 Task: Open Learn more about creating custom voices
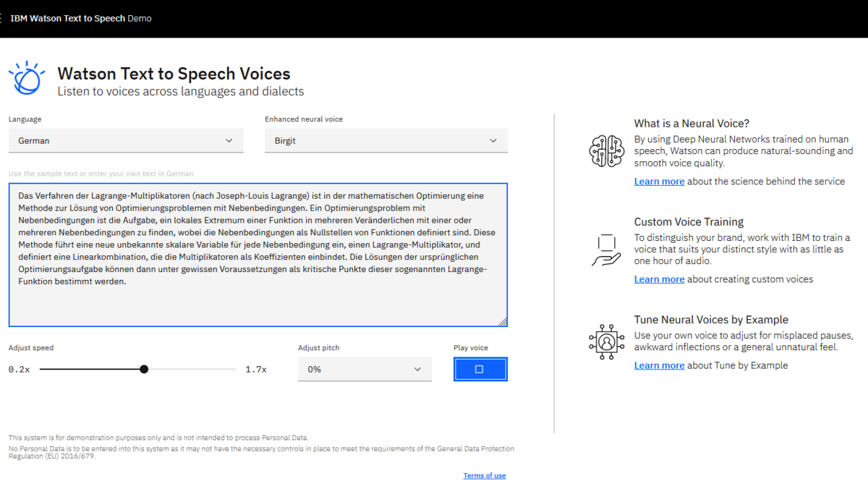pos(659,279)
